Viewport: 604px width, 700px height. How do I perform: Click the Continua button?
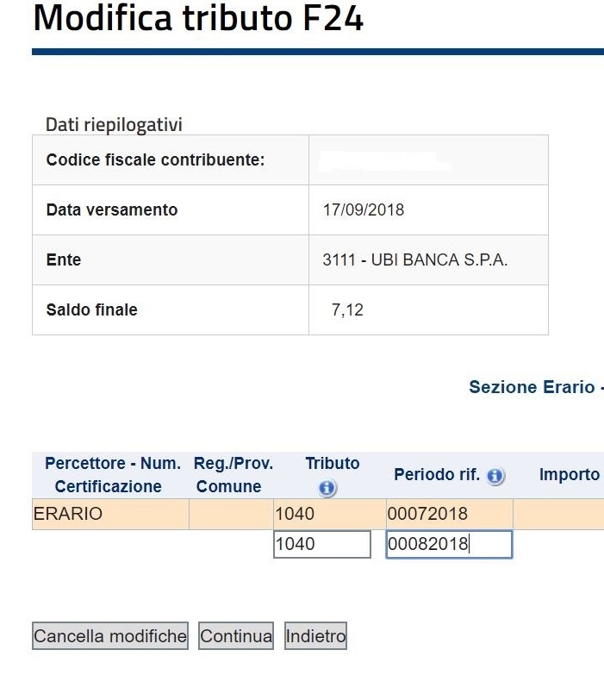coord(236,635)
